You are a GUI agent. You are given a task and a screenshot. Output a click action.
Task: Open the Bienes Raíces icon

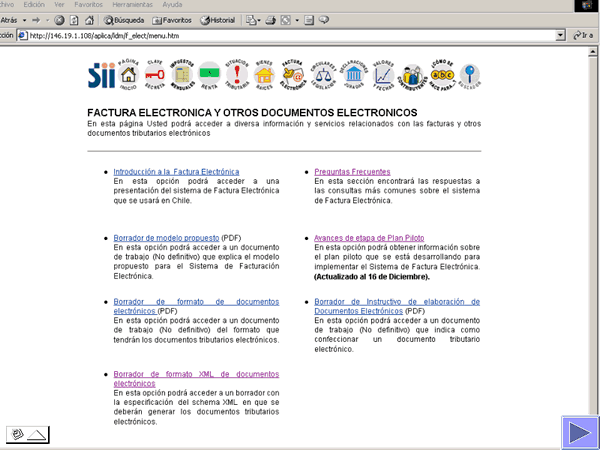(x=265, y=75)
